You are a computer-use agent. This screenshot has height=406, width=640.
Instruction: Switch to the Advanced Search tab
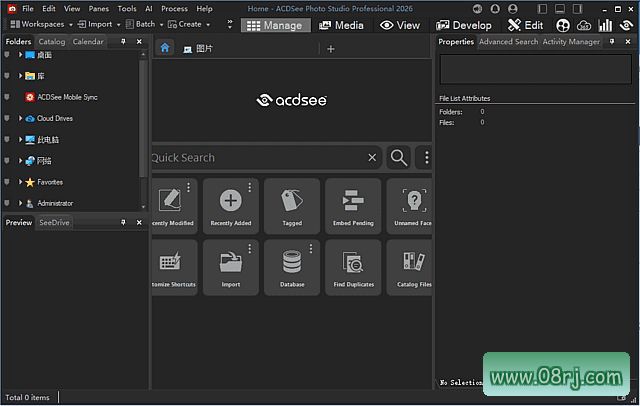click(508, 42)
